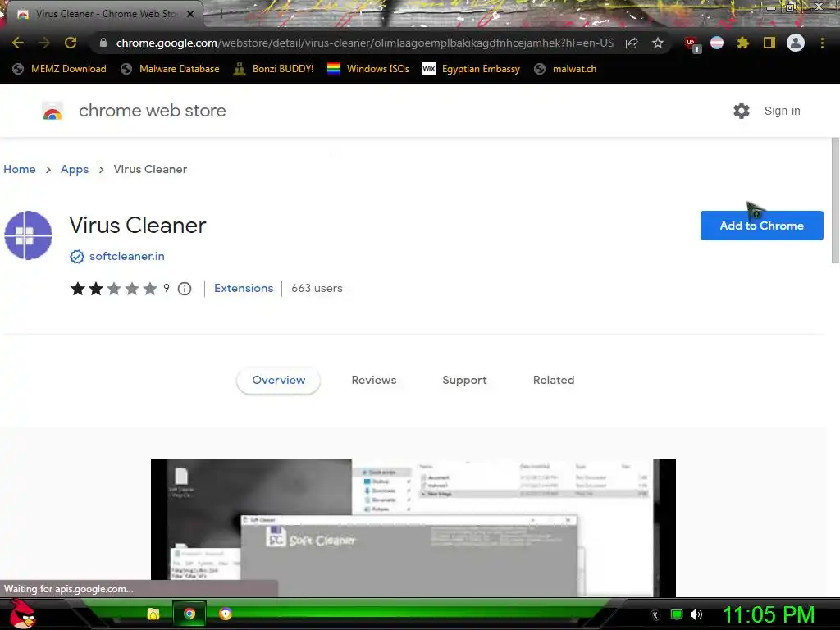
Task: Click the Angry Birds start button
Action: coord(22,614)
